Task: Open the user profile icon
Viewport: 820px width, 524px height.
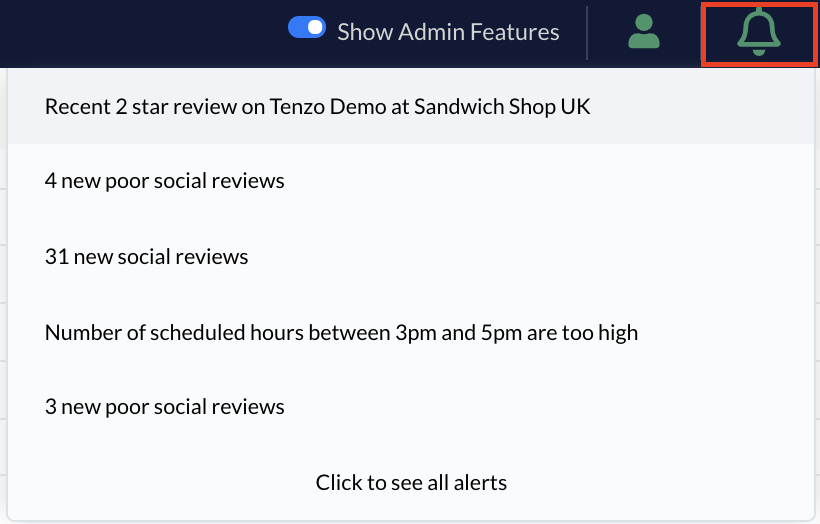Action: point(644,32)
